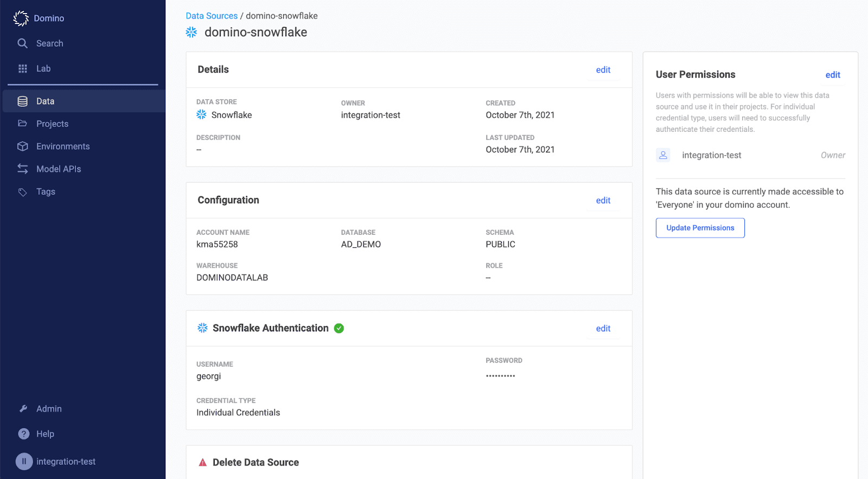Go to Data Sources breadcrumb link
Image resolution: width=868 pixels, height=479 pixels.
212,16
